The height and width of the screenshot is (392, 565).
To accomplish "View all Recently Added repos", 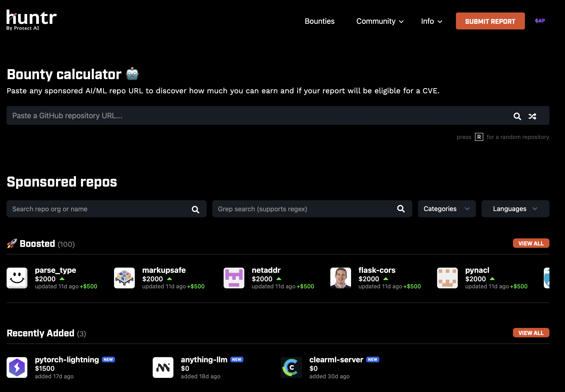I will pos(531,333).
